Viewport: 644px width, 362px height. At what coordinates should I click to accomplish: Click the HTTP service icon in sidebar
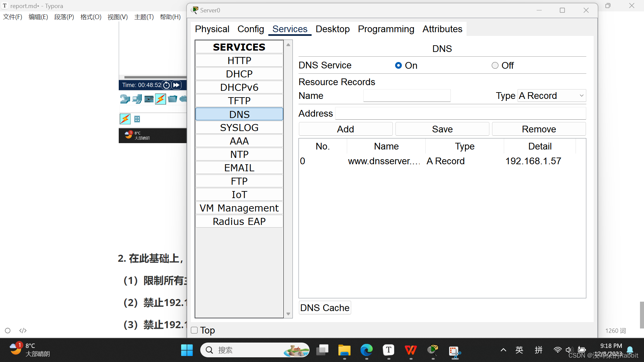point(239,61)
